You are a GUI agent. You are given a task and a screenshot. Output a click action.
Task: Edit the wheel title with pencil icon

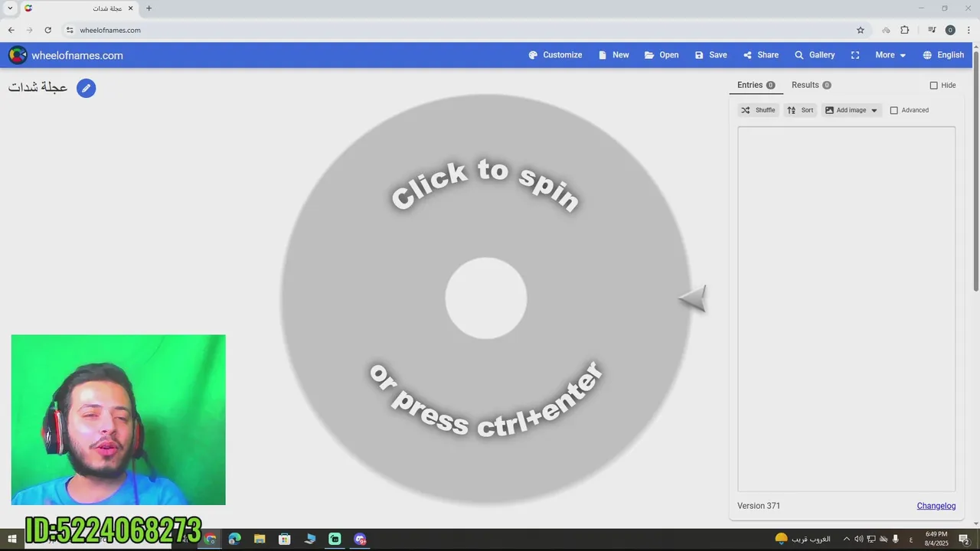(87, 88)
